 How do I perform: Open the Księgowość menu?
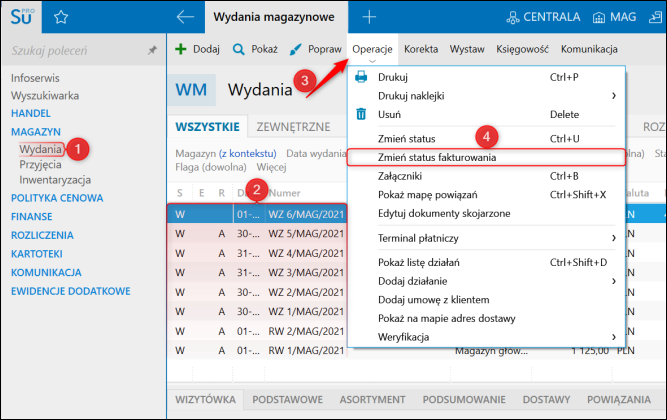[x=522, y=49]
